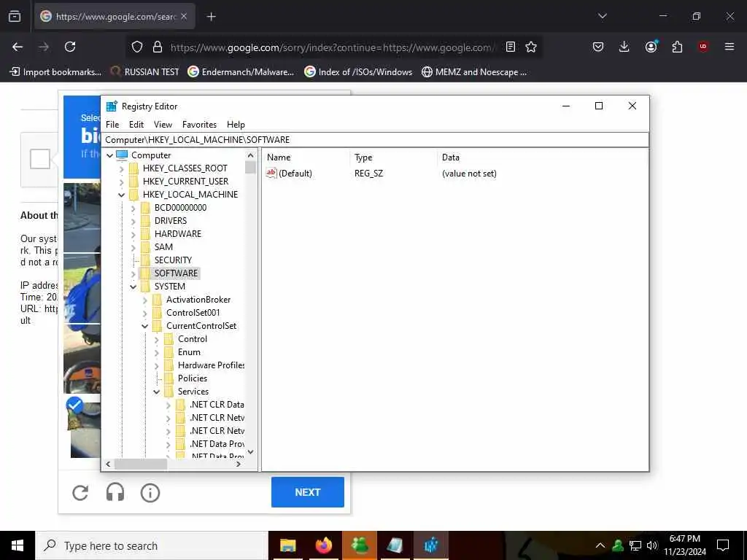Screen dimensions: 747x560
Task: Open the Registry Editor File menu
Action: (112, 124)
